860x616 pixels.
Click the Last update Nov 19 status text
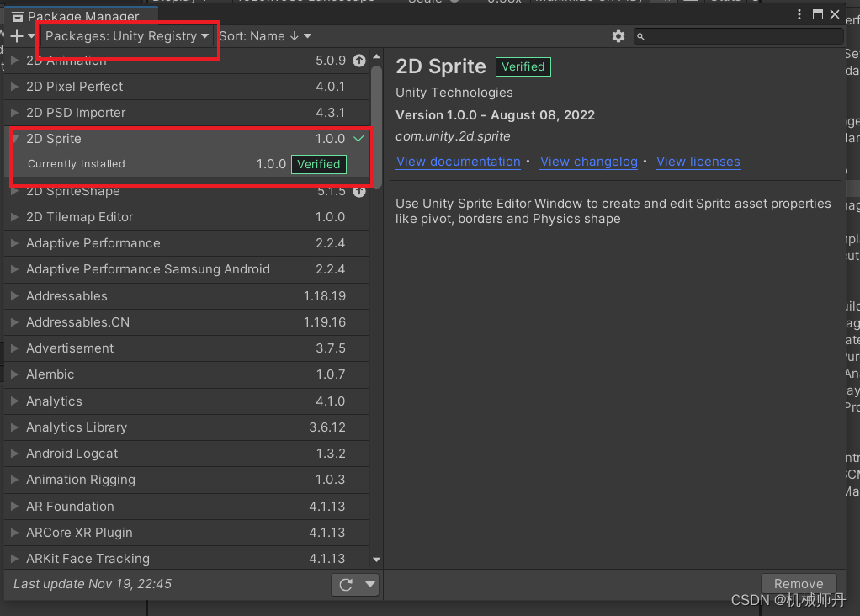[93, 584]
